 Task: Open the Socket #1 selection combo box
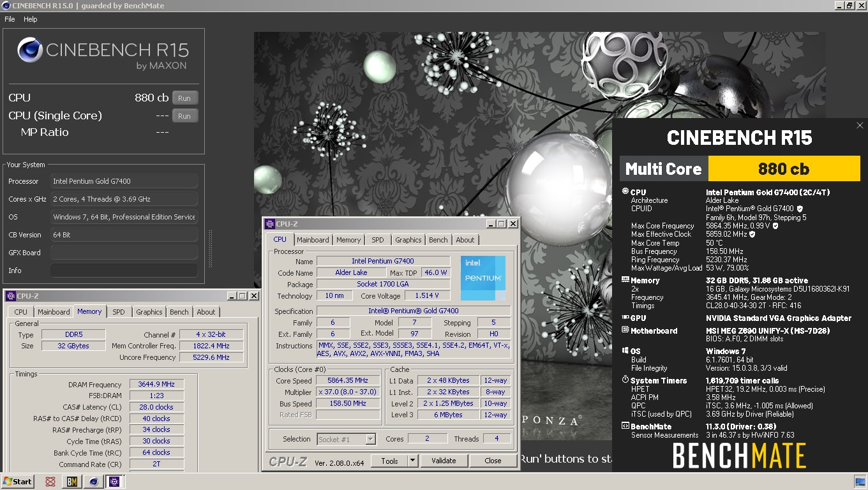click(347, 439)
